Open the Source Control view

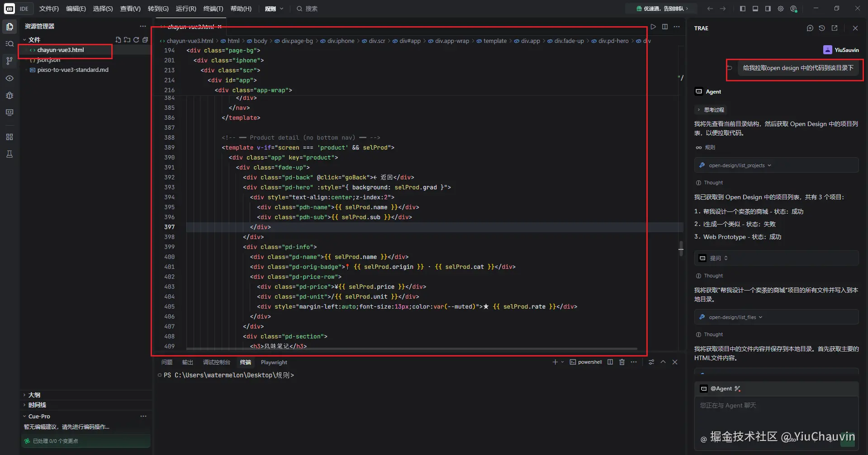(x=9, y=61)
